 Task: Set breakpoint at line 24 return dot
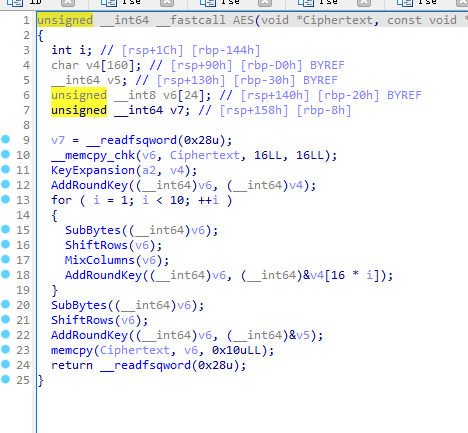pyautogui.click(x=6, y=364)
